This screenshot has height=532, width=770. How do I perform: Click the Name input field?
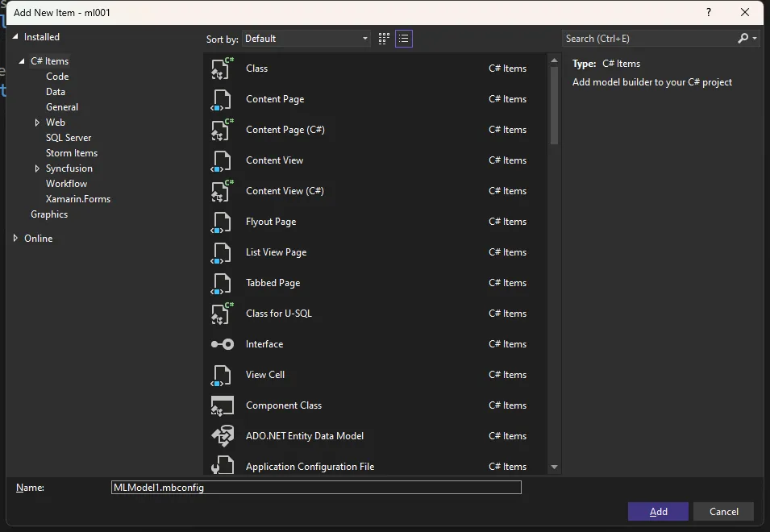click(x=316, y=488)
